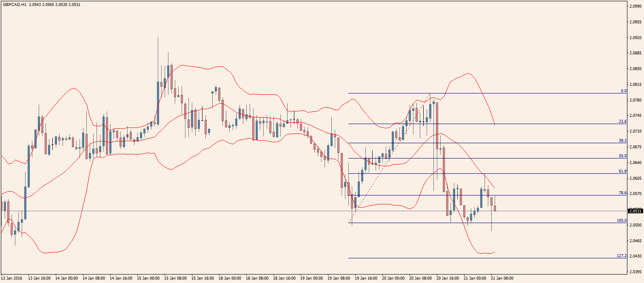Click the 18 Jan 00:00 time label
Image resolution: width=644 pixels, height=283 pixels.
230,278
